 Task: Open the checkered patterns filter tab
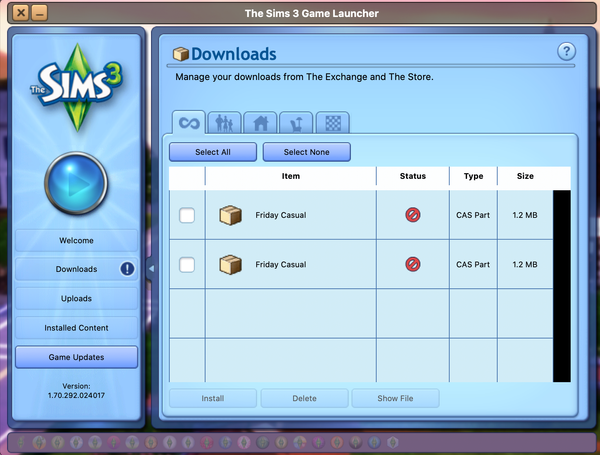click(333, 123)
